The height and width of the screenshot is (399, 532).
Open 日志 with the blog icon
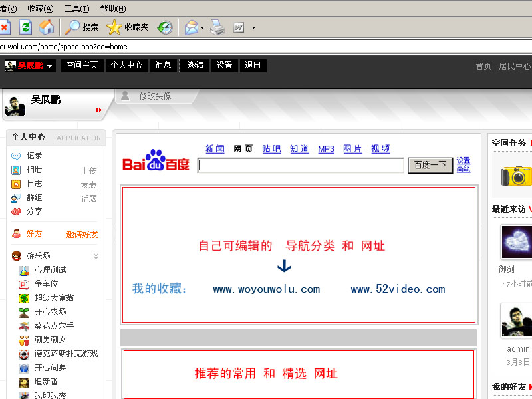[16, 184]
